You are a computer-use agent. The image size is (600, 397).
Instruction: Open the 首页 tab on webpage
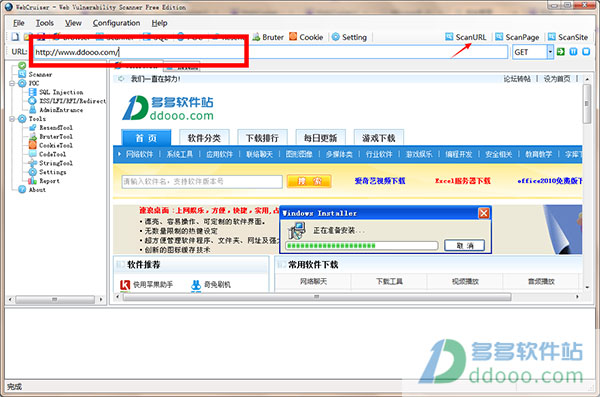pyautogui.click(x=146, y=138)
